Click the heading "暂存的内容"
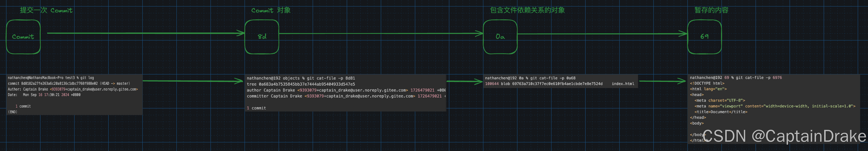Viewport: 868px width, 151px height. pos(711,10)
